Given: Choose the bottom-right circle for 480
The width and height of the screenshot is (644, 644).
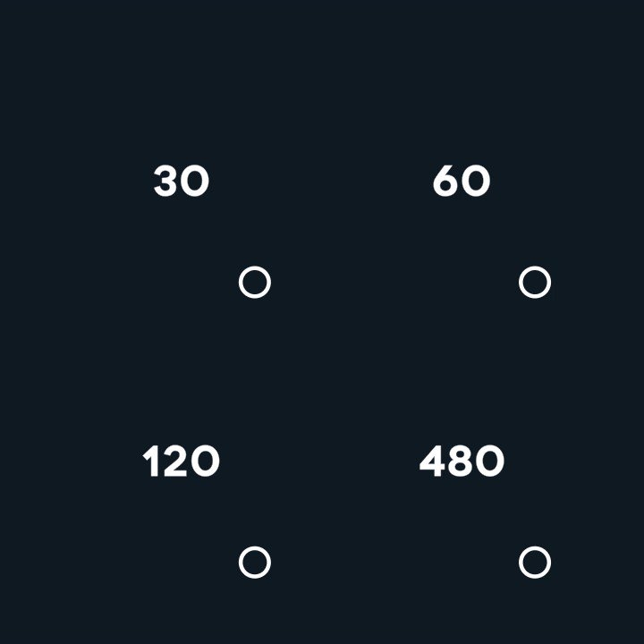Looking at the screenshot, I should [535, 563].
